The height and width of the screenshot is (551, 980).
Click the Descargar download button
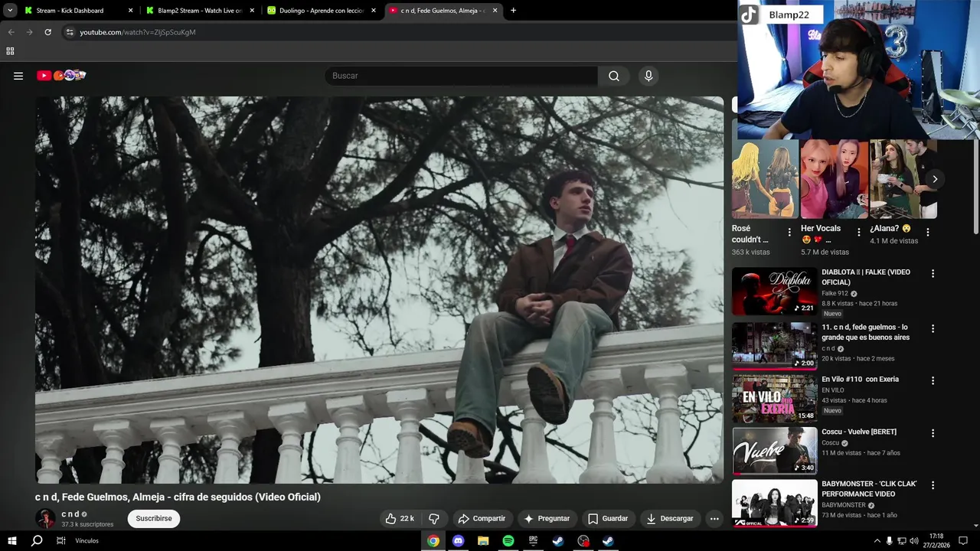[x=670, y=518]
